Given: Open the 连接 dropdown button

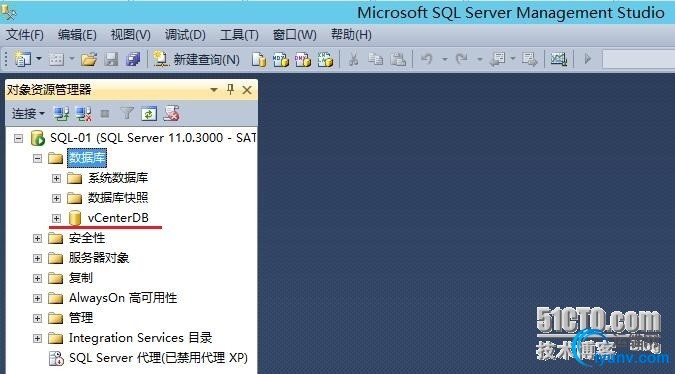Looking at the screenshot, I should [28, 114].
